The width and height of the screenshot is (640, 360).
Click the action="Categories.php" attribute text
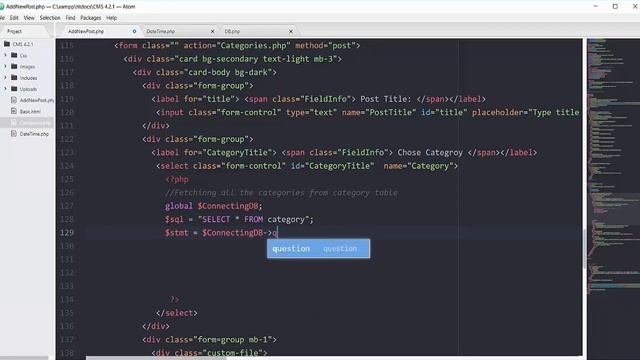point(237,46)
